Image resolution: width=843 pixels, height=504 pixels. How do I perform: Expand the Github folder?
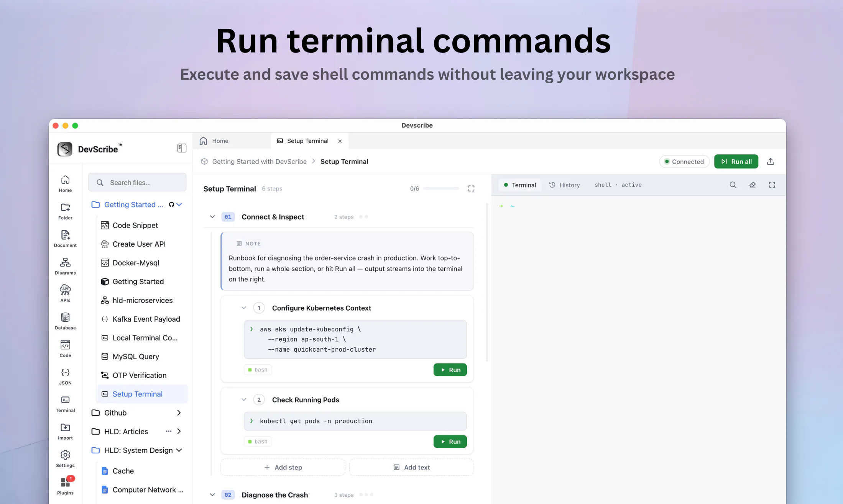179,412
